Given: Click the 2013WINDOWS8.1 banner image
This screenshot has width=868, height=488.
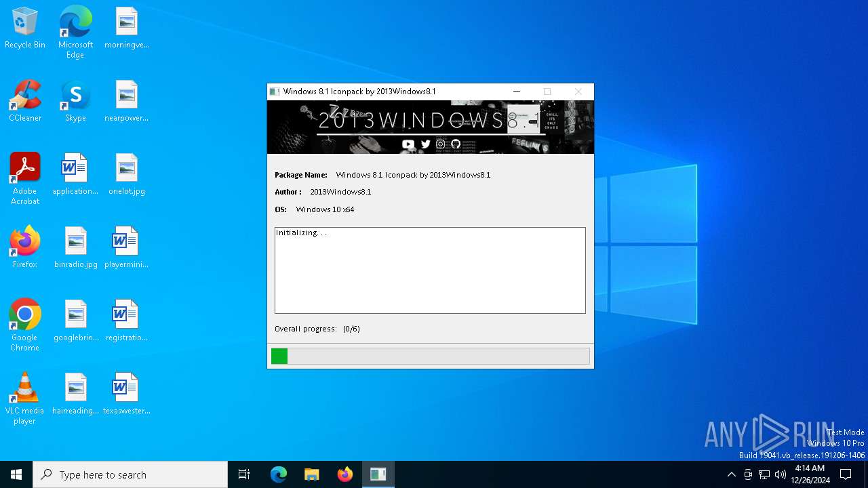Looking at the screenshot, I should pos(430,127).
